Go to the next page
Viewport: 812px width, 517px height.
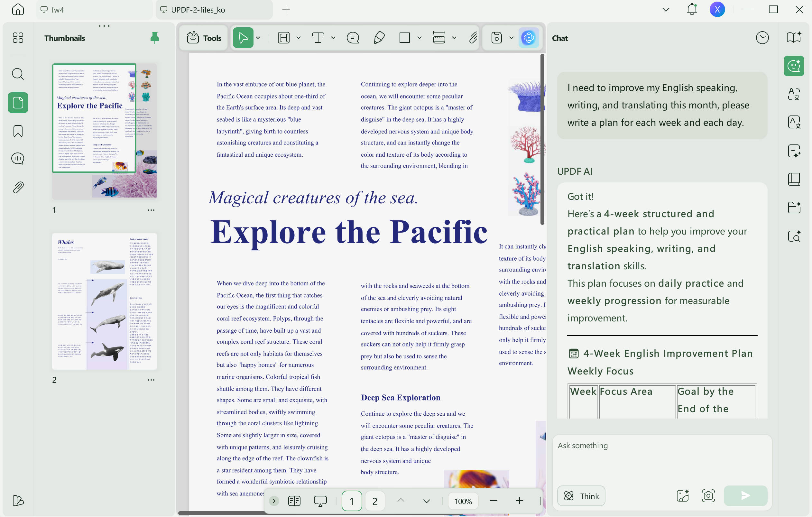pyautogui.click(x=426, y=501)
